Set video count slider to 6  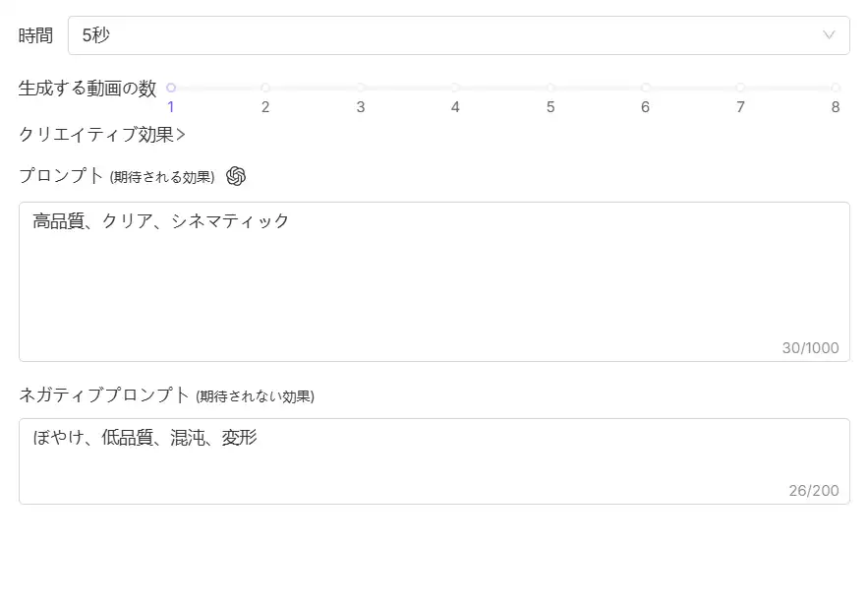click(646, 88)
